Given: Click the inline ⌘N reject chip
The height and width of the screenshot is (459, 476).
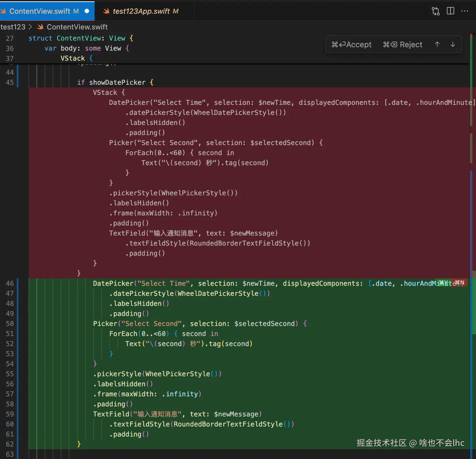Looking at the screenshot, I should pos(459,283).
